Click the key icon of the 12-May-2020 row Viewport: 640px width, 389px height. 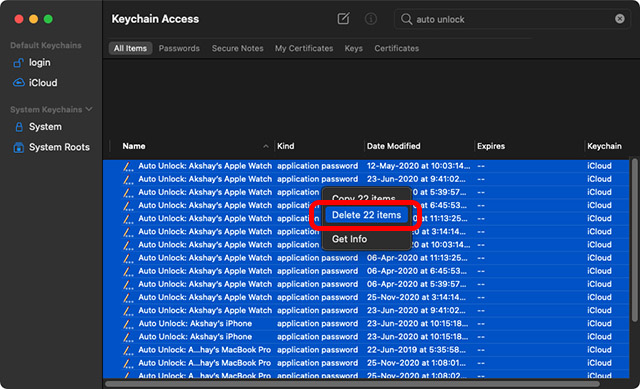pos(128,166)
